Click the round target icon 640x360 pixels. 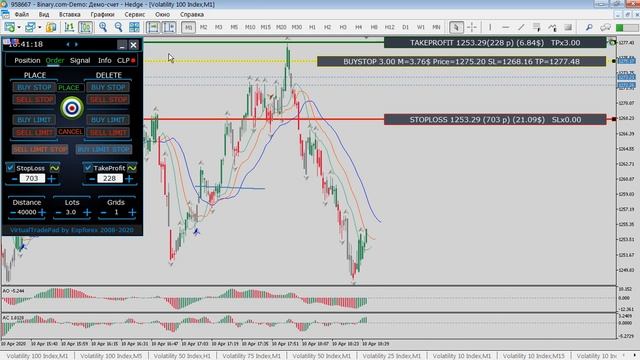coord(72,108)
